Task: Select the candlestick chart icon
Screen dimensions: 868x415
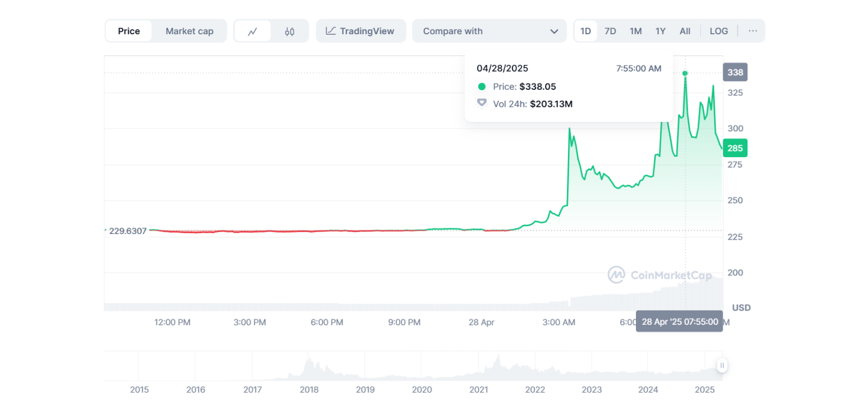Action: tap(290, 31)
